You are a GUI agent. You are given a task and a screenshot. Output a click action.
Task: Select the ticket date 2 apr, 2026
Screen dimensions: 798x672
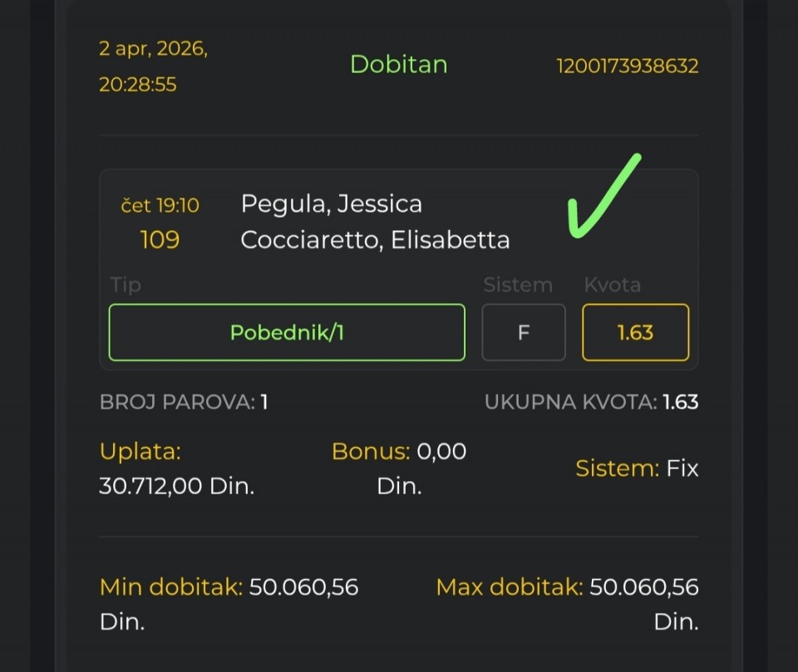pos(153,48)
